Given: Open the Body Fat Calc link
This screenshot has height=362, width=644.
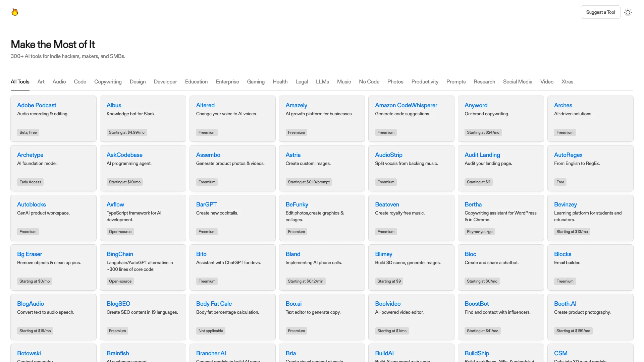Looking at the screenshot, I should point(214,304).
